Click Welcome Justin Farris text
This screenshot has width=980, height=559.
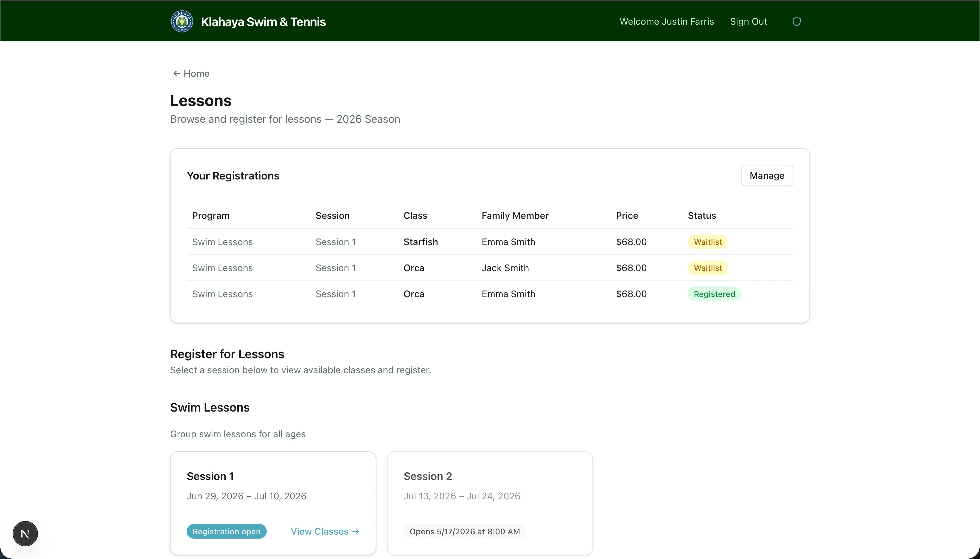667,21
